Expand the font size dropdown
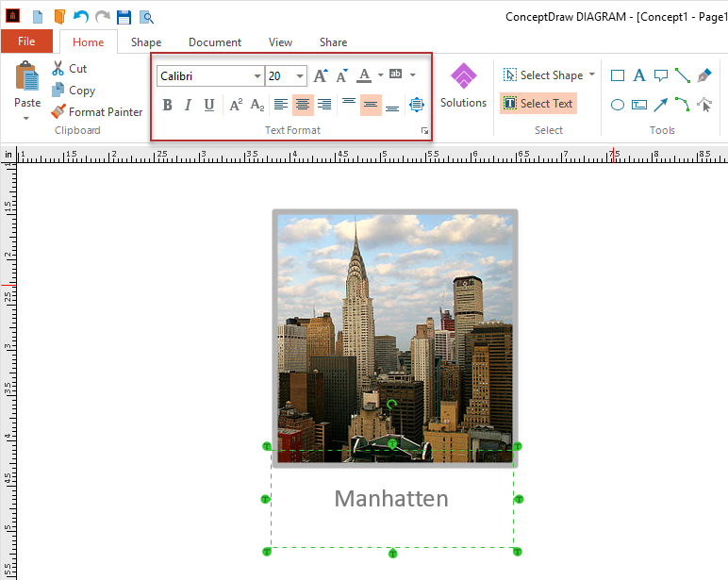The image size is (728, 580). coord(300,75)
